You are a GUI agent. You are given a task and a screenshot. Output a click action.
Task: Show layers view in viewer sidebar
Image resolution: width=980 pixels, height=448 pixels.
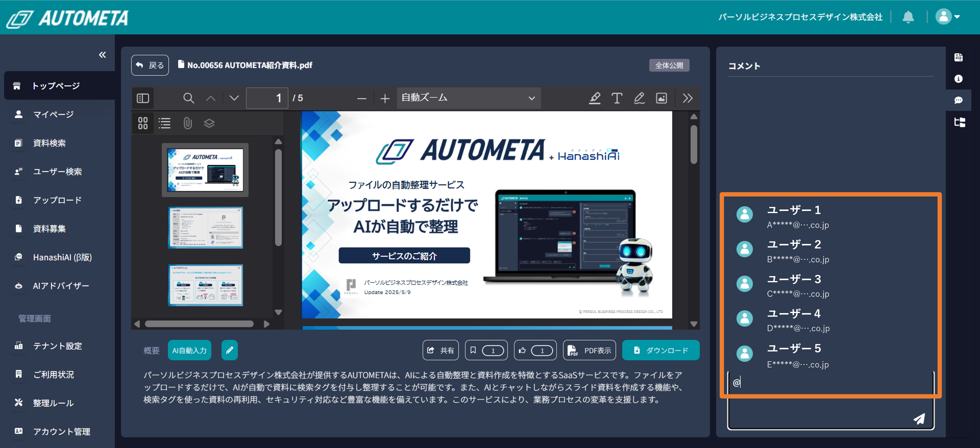[209, 123]
